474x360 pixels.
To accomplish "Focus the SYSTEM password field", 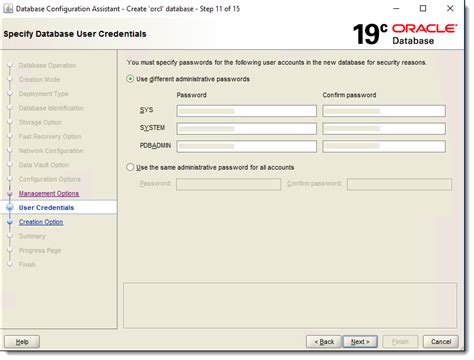I will pos(246,129).
